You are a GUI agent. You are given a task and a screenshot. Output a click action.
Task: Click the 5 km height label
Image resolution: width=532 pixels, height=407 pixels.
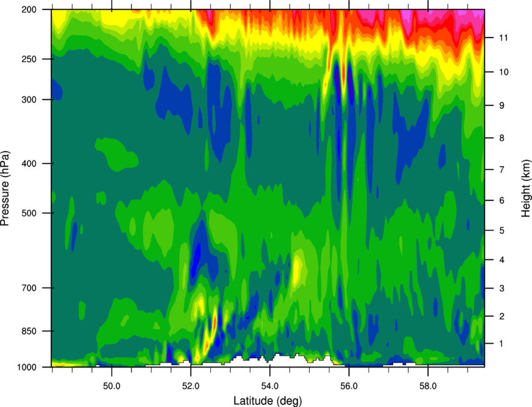[x=502, y=230]
